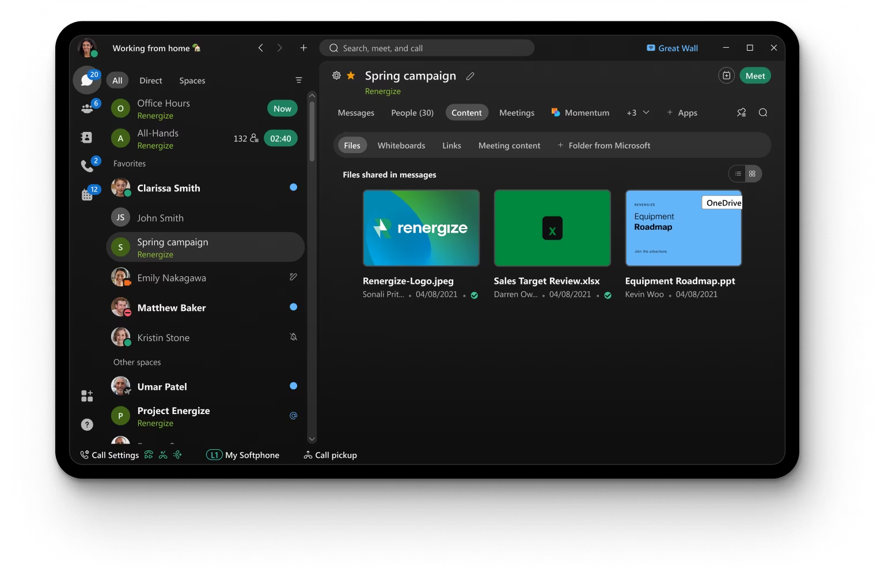
Task: Click the draft pencil icon on Emily Nakagawa
Action: [294, 277]
